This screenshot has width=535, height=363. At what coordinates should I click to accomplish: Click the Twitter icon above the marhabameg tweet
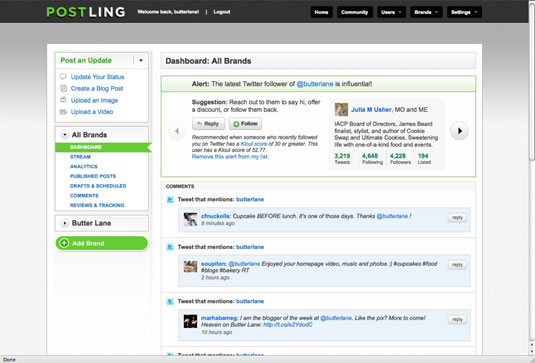tap(170, 301)
